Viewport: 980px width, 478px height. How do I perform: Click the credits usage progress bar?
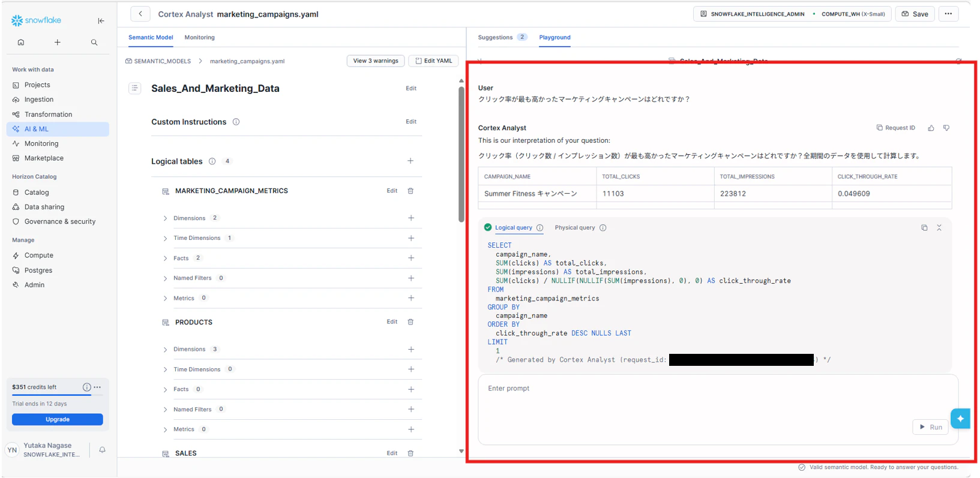click(x=58, y=395)
